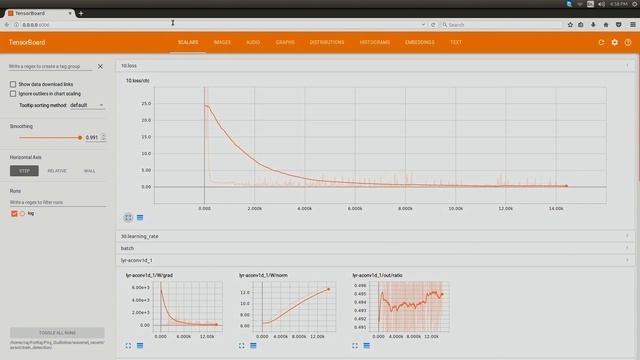Go to browser home page icon

point(606,25)
